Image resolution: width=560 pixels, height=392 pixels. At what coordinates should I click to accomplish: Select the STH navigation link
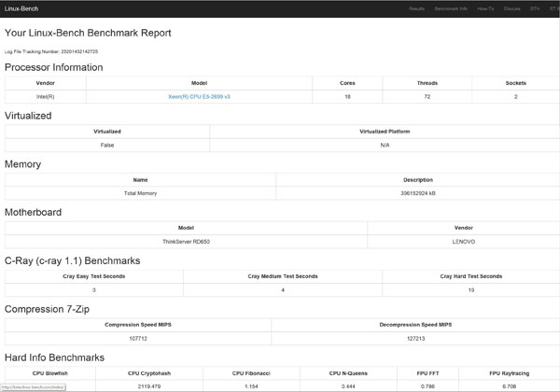click(x=535, y=8)
